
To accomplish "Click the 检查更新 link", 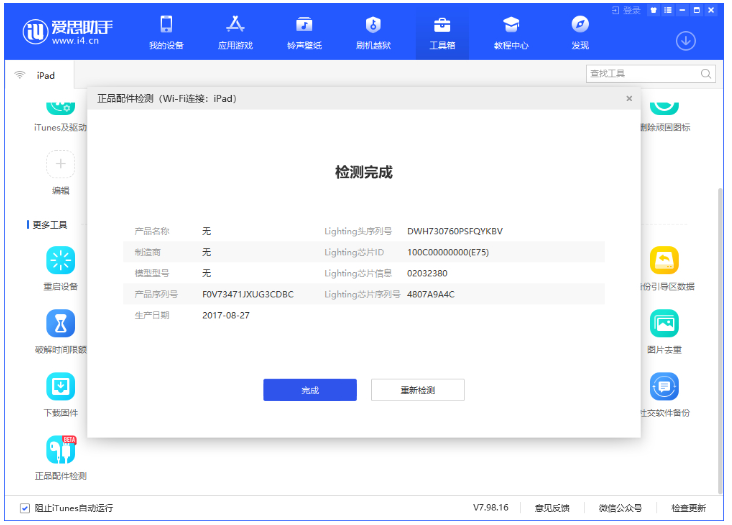I will click(689, 508).
